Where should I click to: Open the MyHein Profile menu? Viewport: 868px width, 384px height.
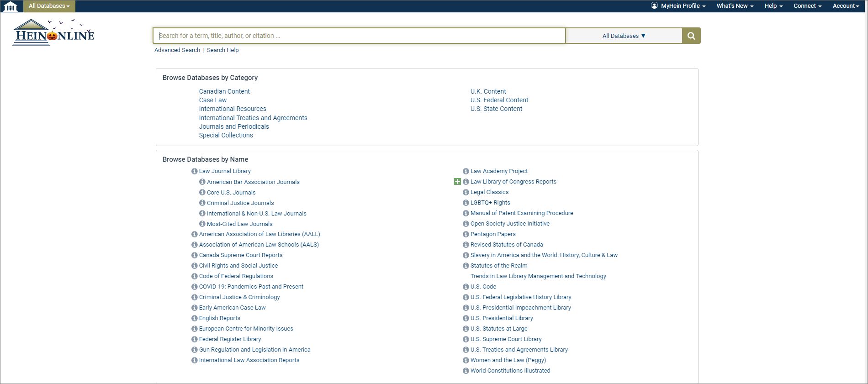pos(678,6)
